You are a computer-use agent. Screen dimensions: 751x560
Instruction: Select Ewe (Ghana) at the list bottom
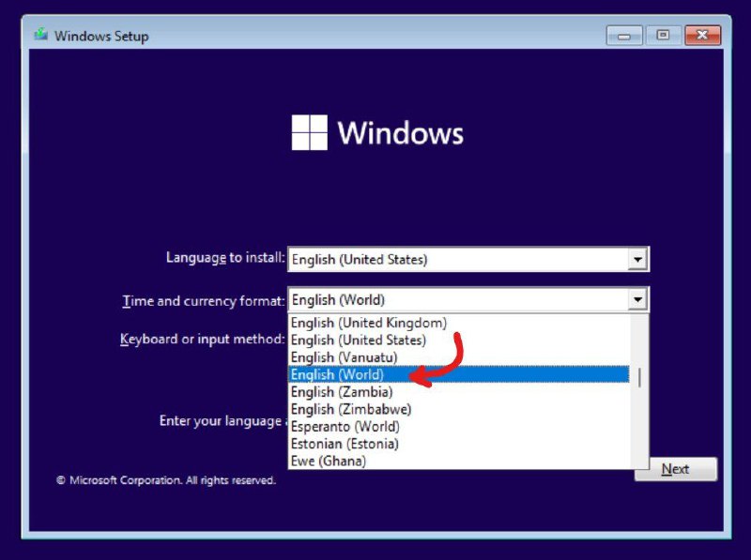click(459, 461)
